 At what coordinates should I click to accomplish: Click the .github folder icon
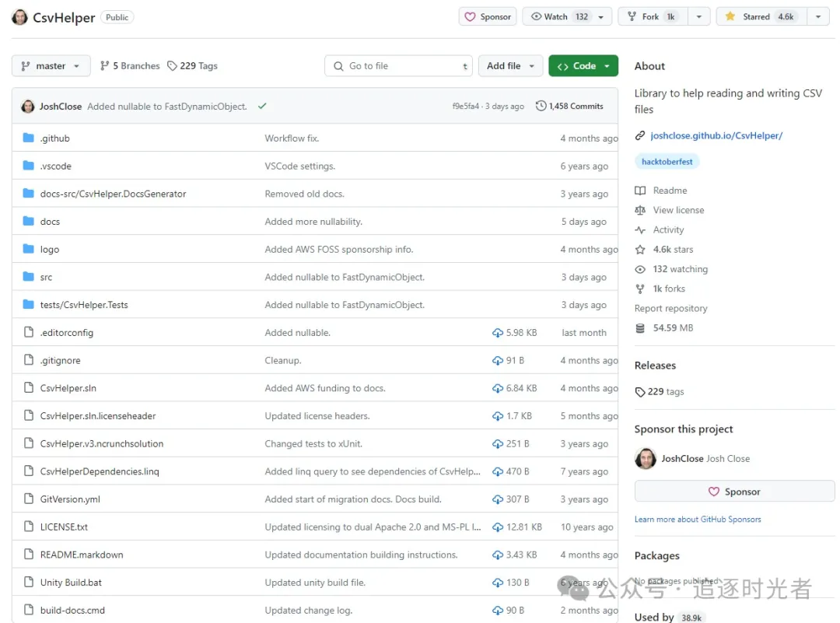[x=29, y=138]
